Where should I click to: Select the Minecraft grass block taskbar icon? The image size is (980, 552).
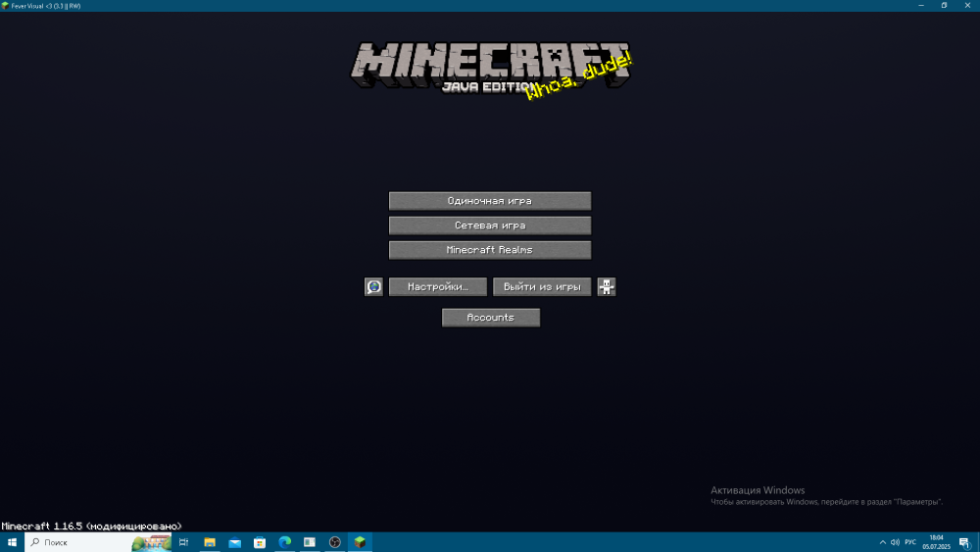360,542
